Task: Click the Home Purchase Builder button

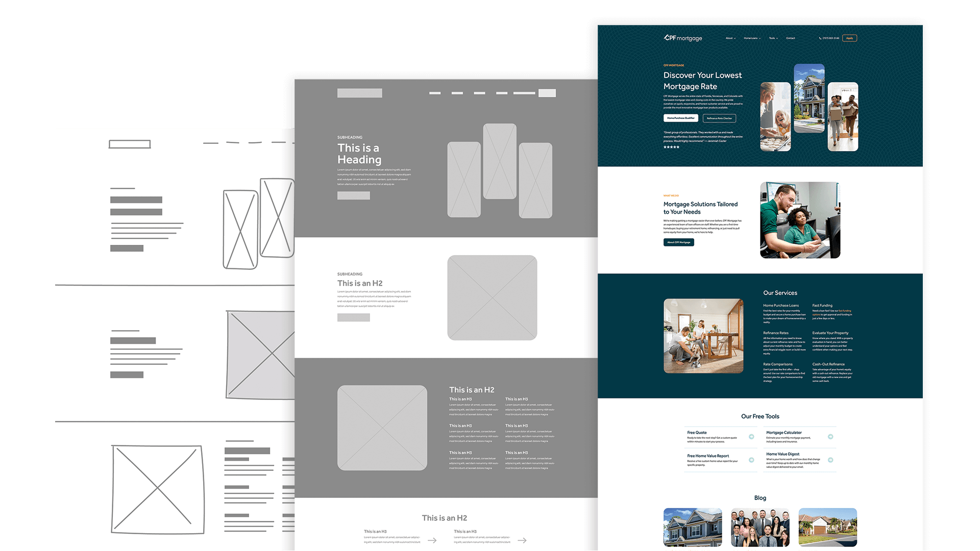Action: point(679,118)
